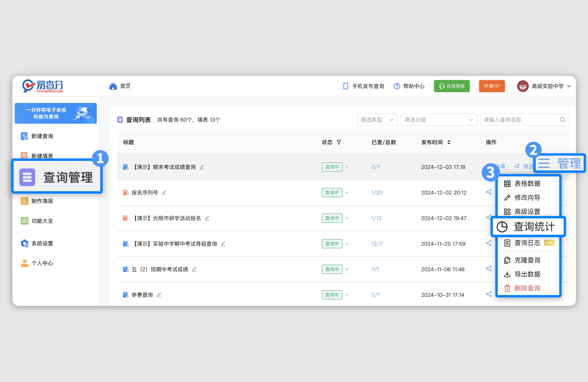Open the 状态 column filter
Screen dimensions: 588x382
339,142
